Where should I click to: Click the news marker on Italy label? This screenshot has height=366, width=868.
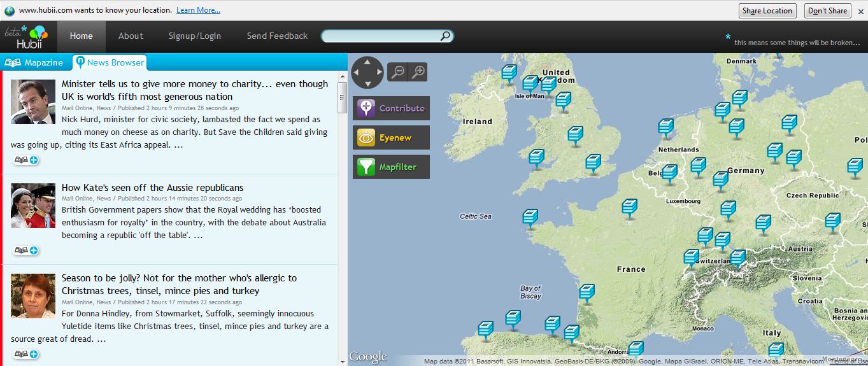[x=776, y=352]
